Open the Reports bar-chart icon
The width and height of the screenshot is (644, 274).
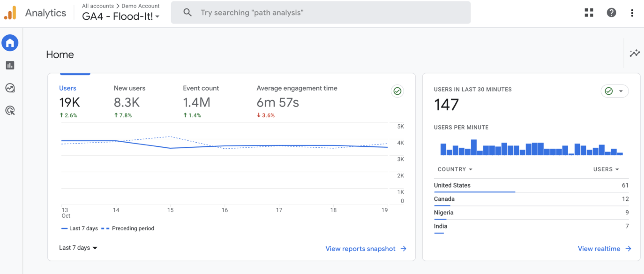click(x=10, y=65)
